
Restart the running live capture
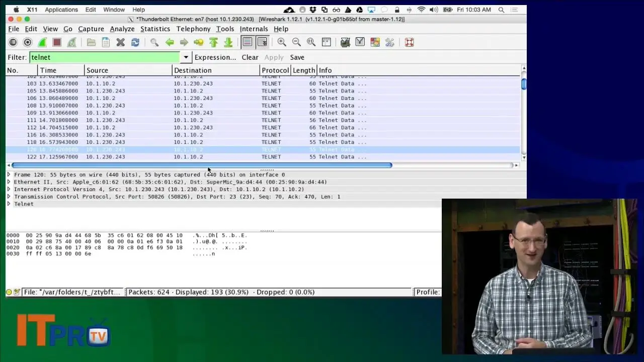71,42
